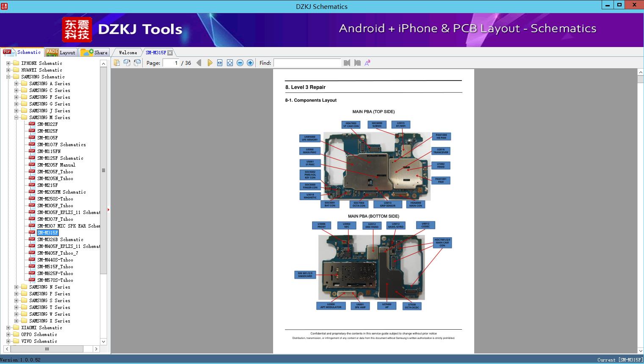Expand the XIAOMI Schematic node
The image size is (644, 364).
pyautogui.click(x=8, y=328)
